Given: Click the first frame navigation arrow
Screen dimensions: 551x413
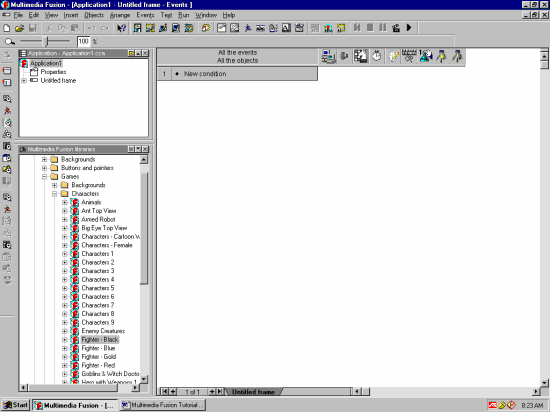Looking at the screenshot, I should (164, 392).
